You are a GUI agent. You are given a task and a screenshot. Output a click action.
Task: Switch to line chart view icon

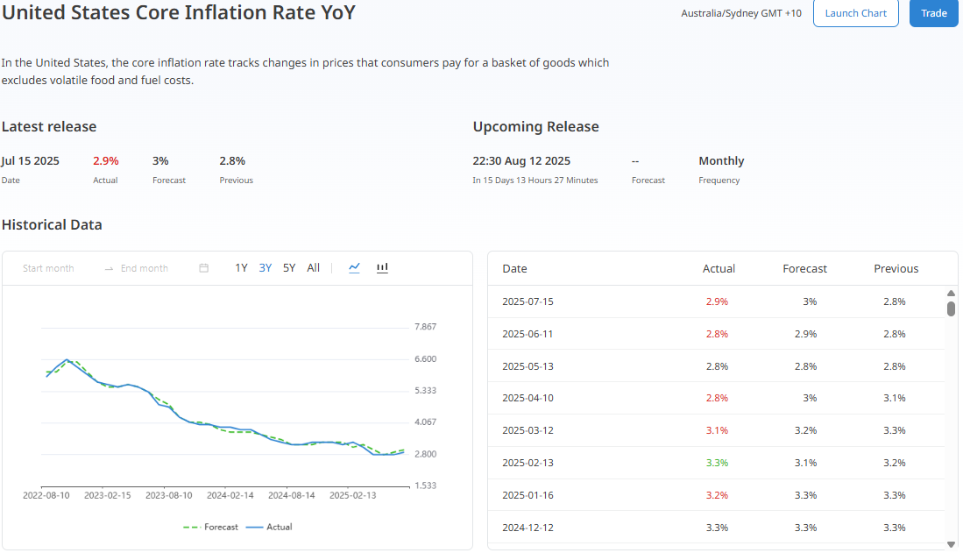(x=354, y=267)
